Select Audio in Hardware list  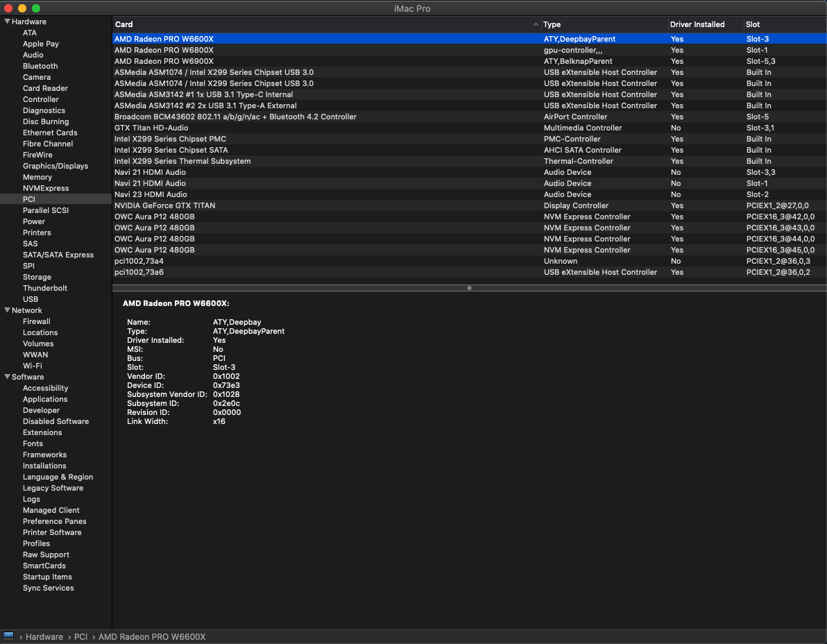(33, 55)
